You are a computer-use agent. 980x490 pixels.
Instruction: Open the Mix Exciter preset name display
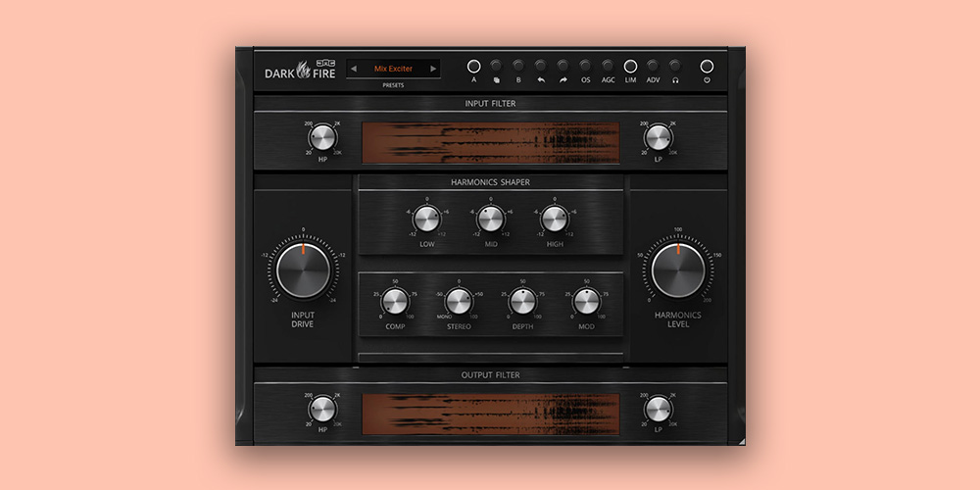pos(393,69)
